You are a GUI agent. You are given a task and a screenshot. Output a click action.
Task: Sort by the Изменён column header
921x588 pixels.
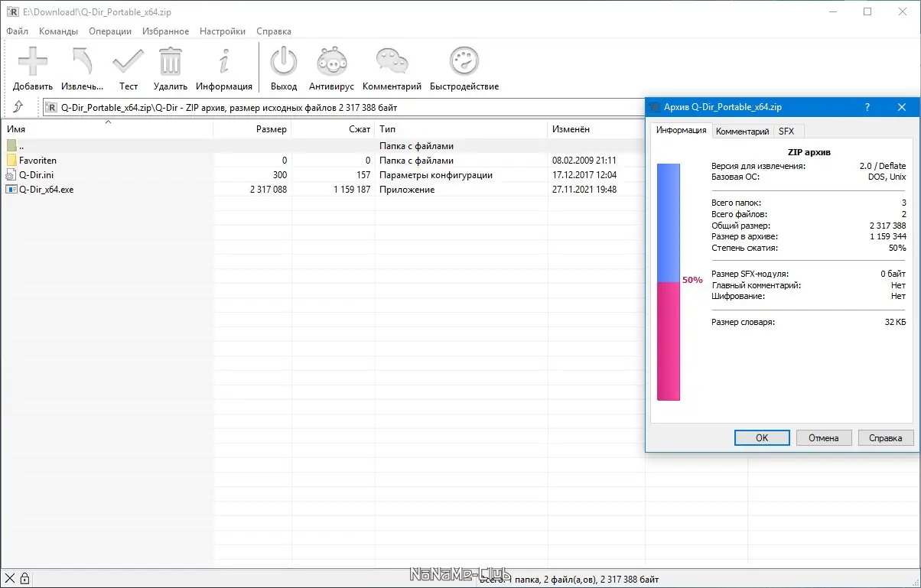[x=597, y=129]
